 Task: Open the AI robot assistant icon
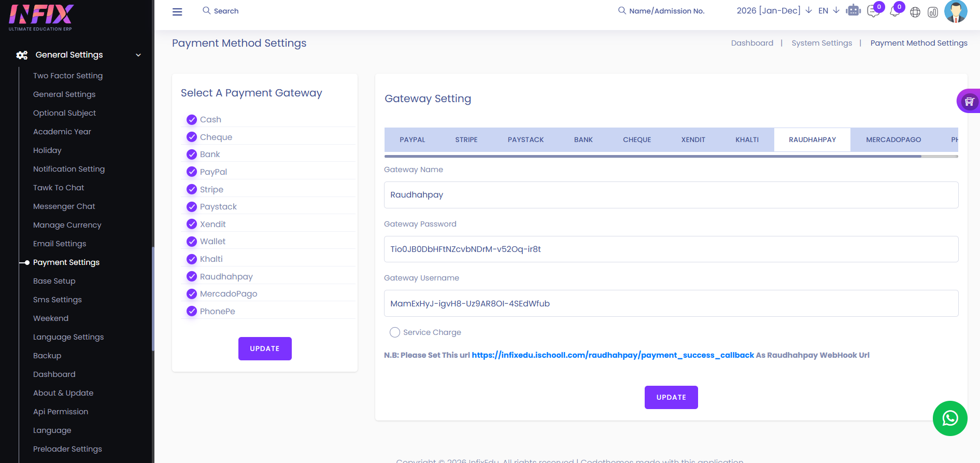853,10
